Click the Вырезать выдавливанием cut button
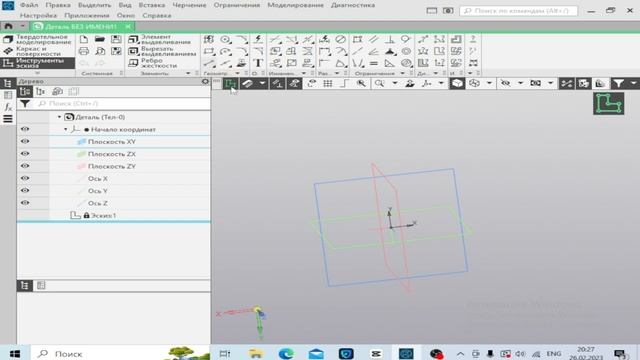Viewport: 640px width, 360px height. pyautogui.click(x=162, y=51)
